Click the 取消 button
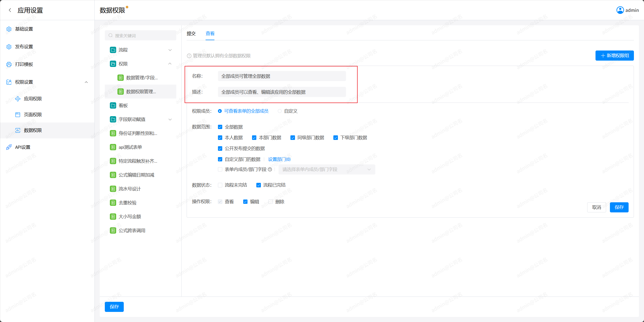The image size is (644, 322). [x=596, y=207]
